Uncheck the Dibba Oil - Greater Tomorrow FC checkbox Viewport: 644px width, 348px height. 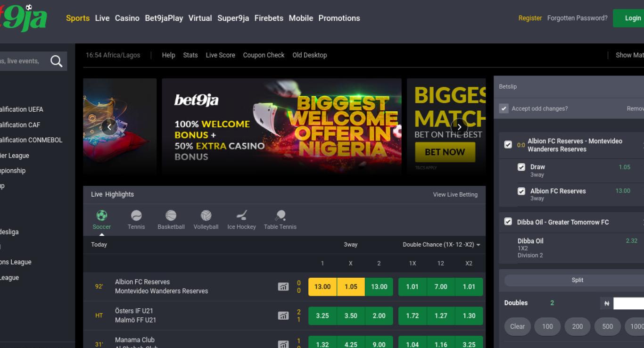[508, 221]
